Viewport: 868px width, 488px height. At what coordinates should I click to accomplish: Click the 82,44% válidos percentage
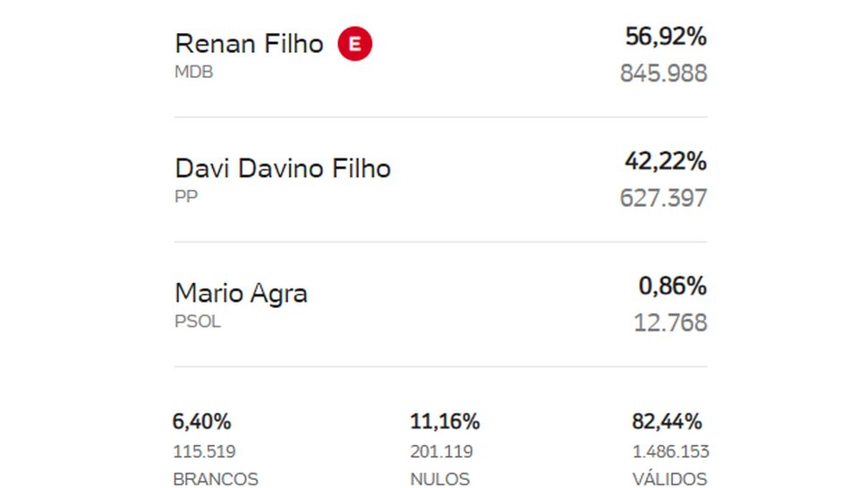(667, 422)
